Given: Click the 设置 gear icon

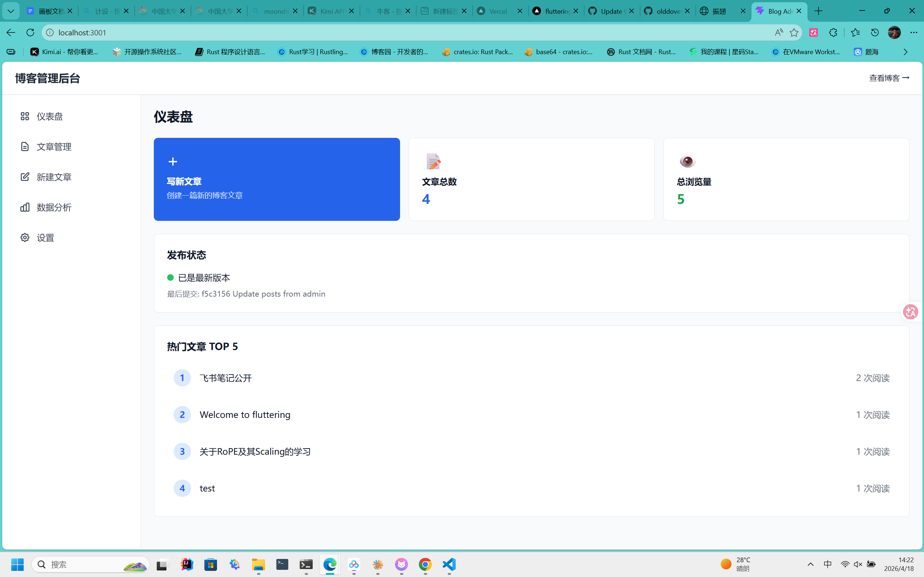Looking at the screenshot, I should coord(25,237).
